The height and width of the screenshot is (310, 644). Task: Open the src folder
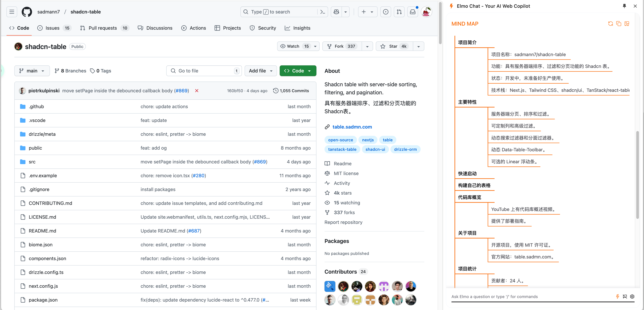[32, 162]
